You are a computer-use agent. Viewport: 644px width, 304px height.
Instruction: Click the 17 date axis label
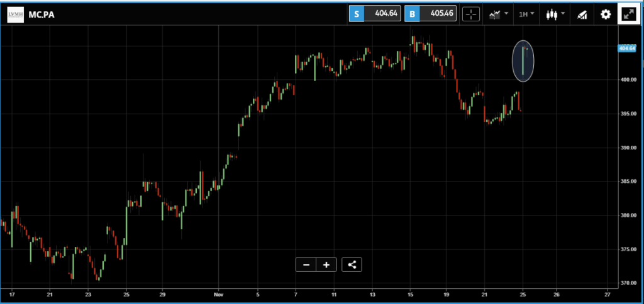12,294
